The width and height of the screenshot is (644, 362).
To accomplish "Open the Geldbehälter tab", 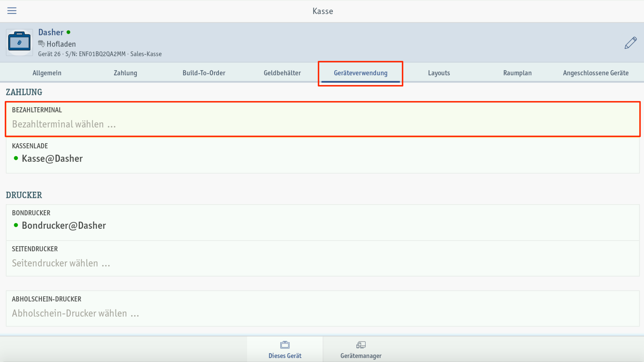I will point(282,73).
